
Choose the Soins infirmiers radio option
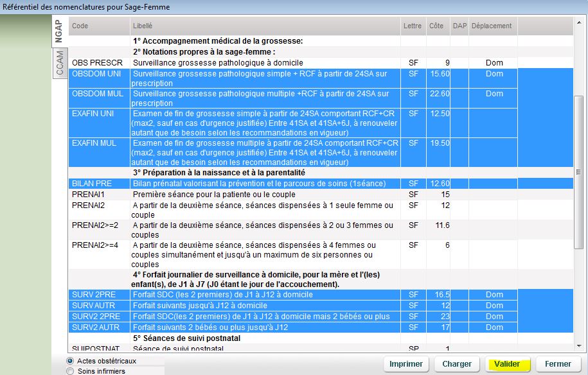tap(70, 371)
